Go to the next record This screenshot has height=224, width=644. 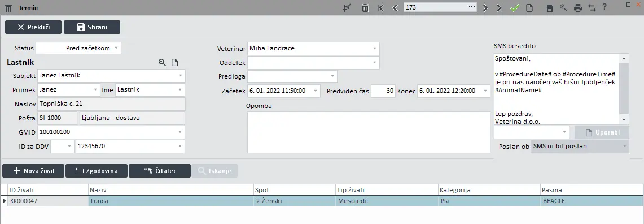click(485, 8)
